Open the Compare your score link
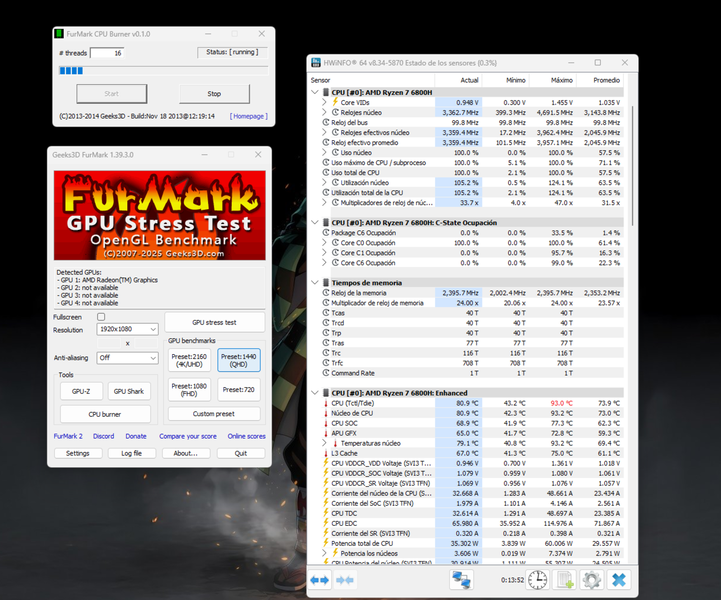 (x=187, y=436)
